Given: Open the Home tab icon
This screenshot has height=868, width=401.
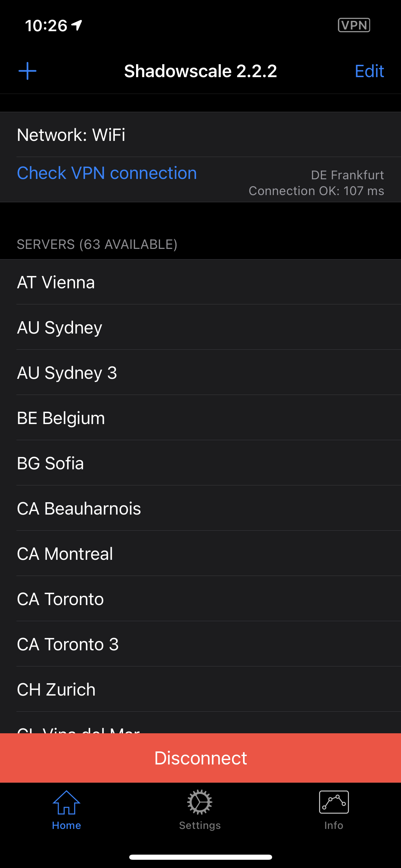Looking at the screenshot, I should tap(66, 803).
